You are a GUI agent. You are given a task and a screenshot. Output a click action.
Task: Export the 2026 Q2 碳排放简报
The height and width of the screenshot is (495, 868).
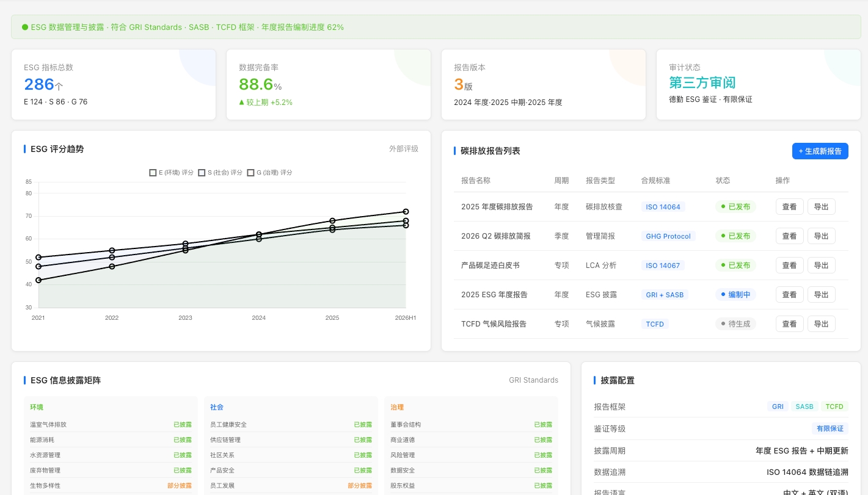click(821, 236)
